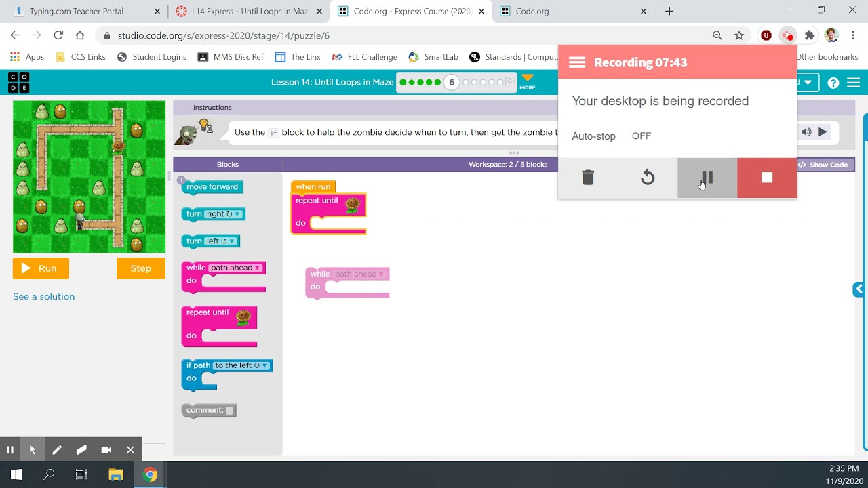Click the instructions audio speaker icon

[806, 132]
